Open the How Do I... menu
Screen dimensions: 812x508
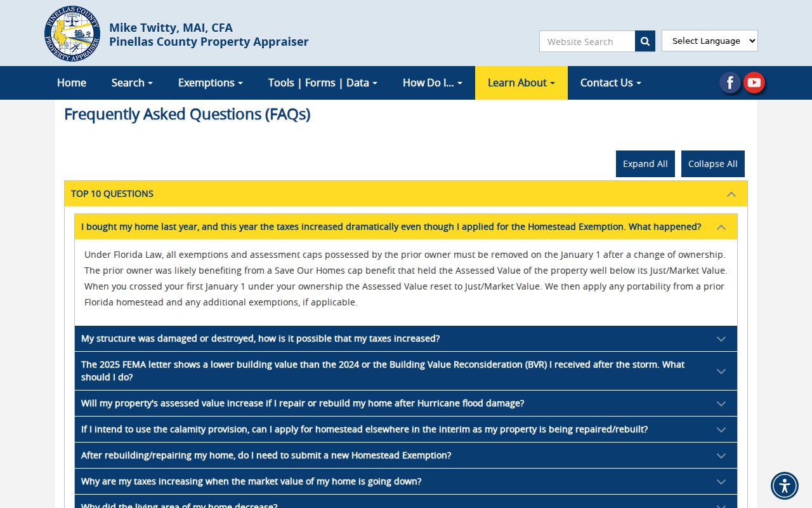coord(433,83)
